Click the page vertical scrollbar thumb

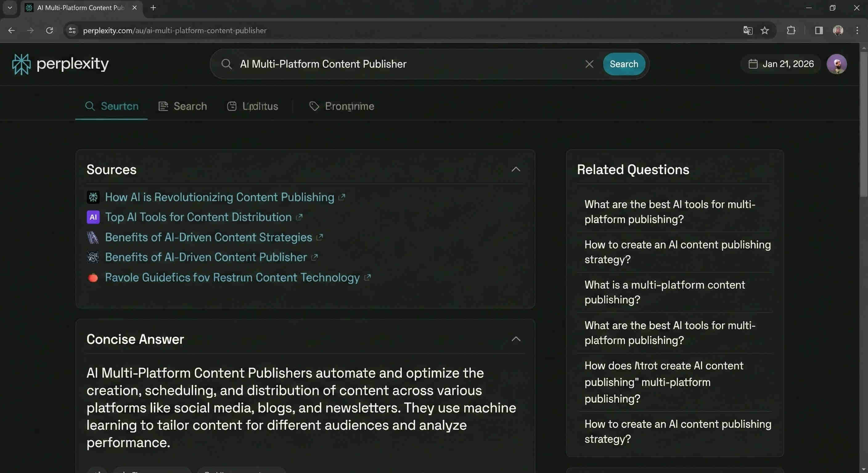pyautogui.click(x=863, y=124)
